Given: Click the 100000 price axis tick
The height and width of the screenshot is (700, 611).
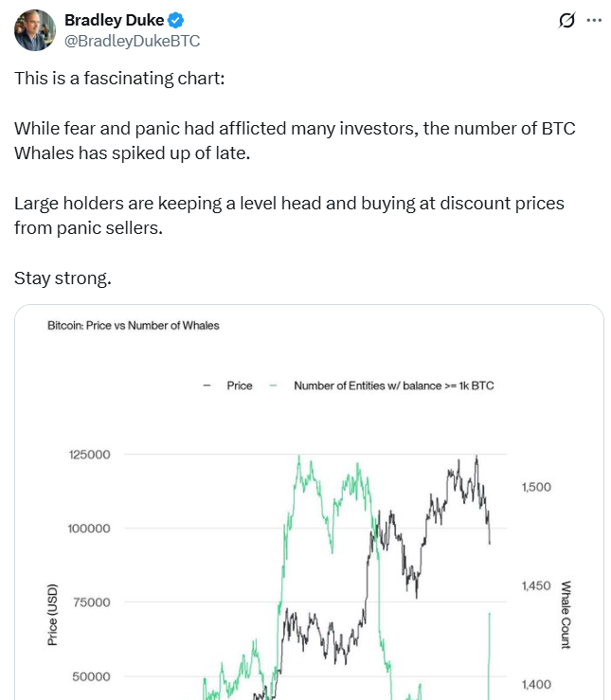Looking at the screenshot, I should 90,529.
